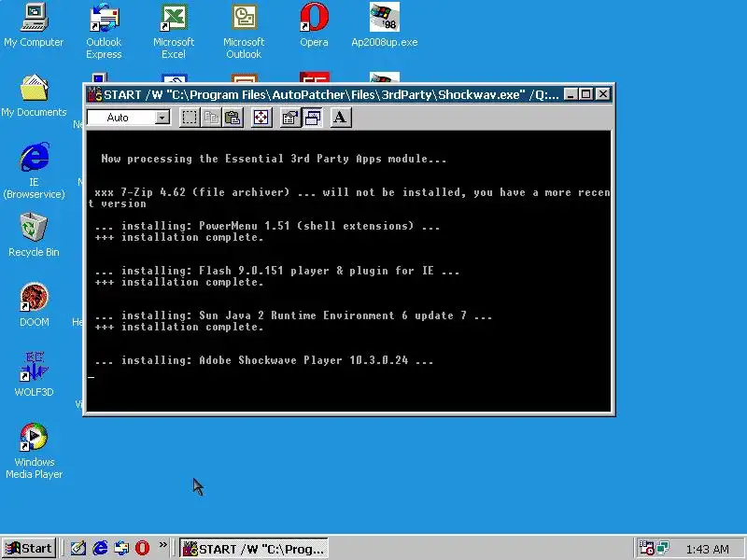Expand the Quick Launch overflow chevron
The height and width of the screenshot is (560, 747).
(162, 545)
